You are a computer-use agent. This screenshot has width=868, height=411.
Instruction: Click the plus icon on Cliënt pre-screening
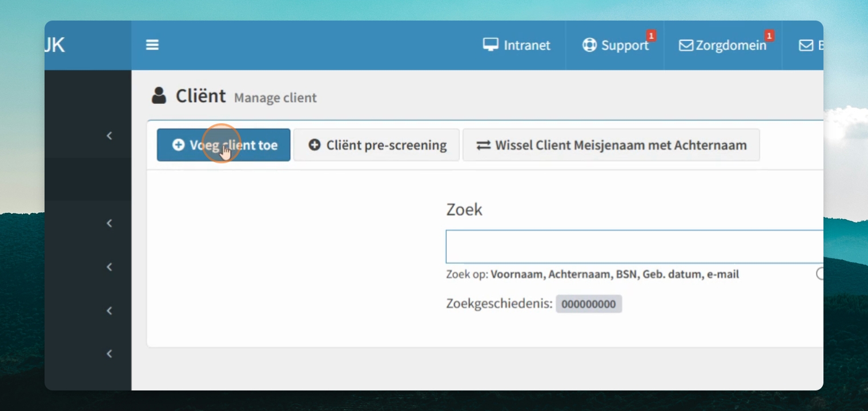pyautogui.click(x=314, y=145)
